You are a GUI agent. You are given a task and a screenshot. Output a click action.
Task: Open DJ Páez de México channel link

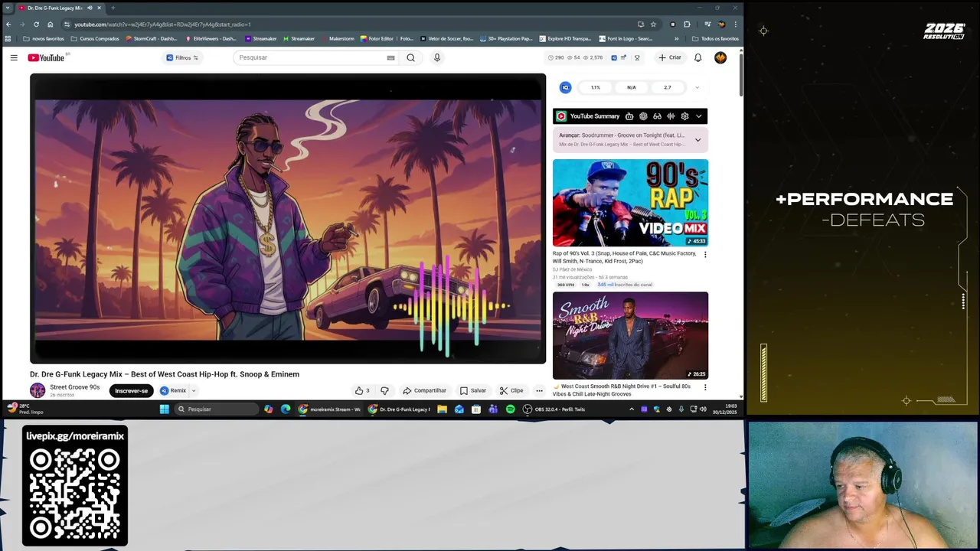572,269
